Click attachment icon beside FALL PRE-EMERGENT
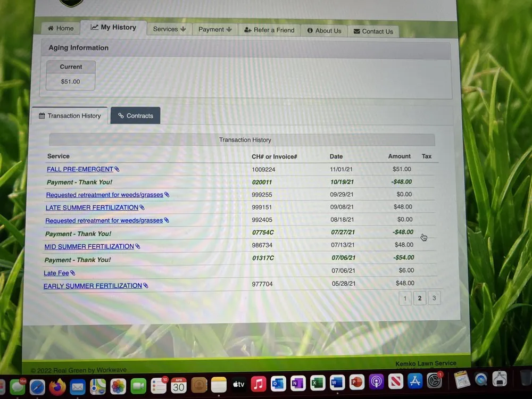Image resolution: width=532 pixels, height=399 pixels. point(117,169)
